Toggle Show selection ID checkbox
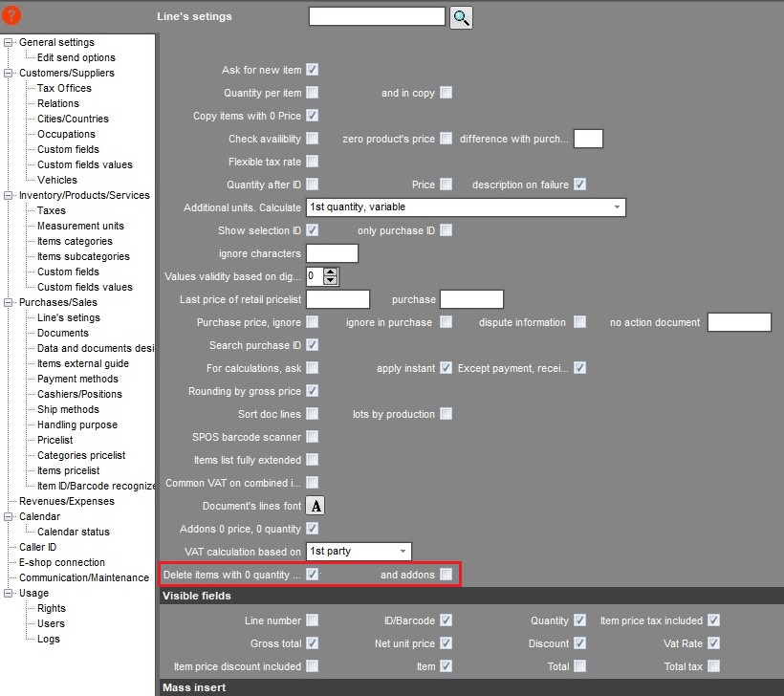The width and height of the screenshot is (784, 696). coord(312,230)
